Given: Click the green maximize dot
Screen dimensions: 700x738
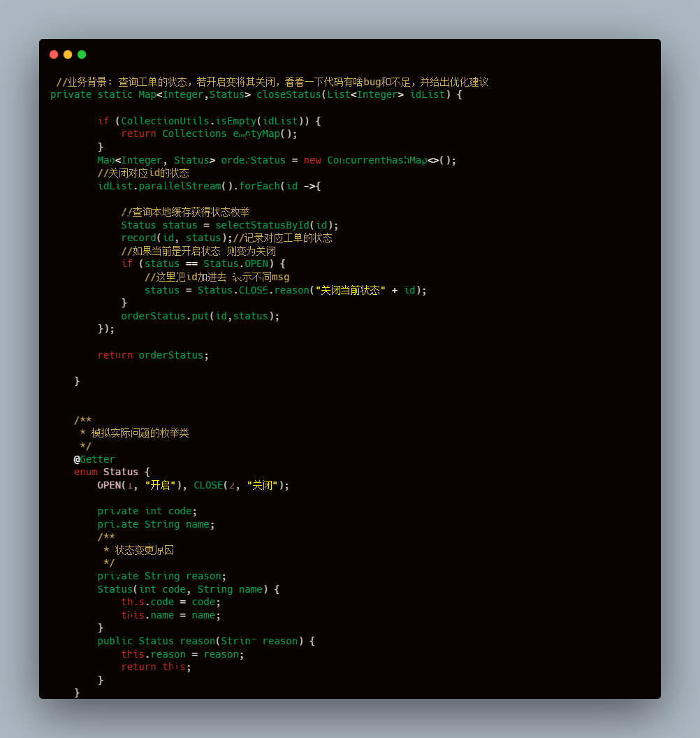Looking at the screenshot, I should click(x=82, y=55).
